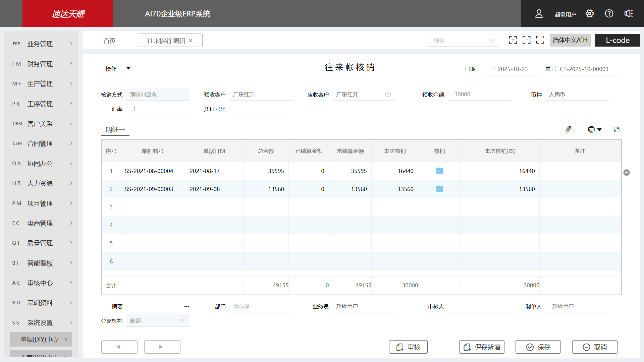Click the user profile icon in header
Screen dimensions: 644x362
tap(539, 13)
